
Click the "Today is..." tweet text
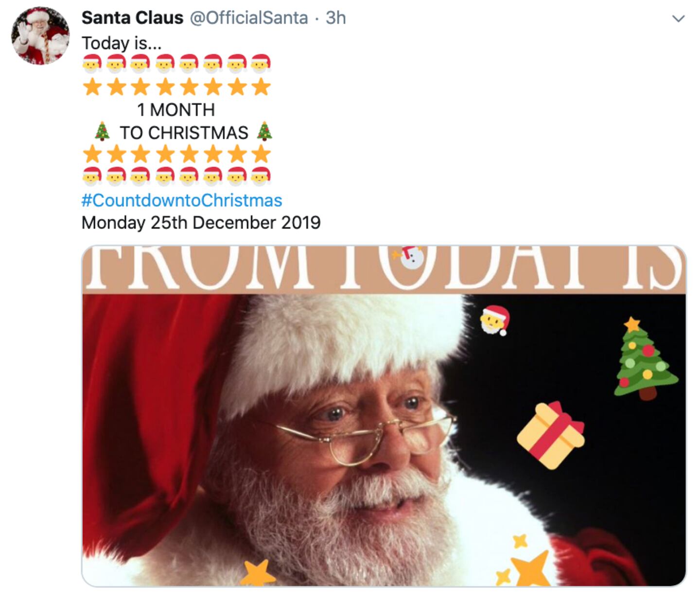coord(121,43)
